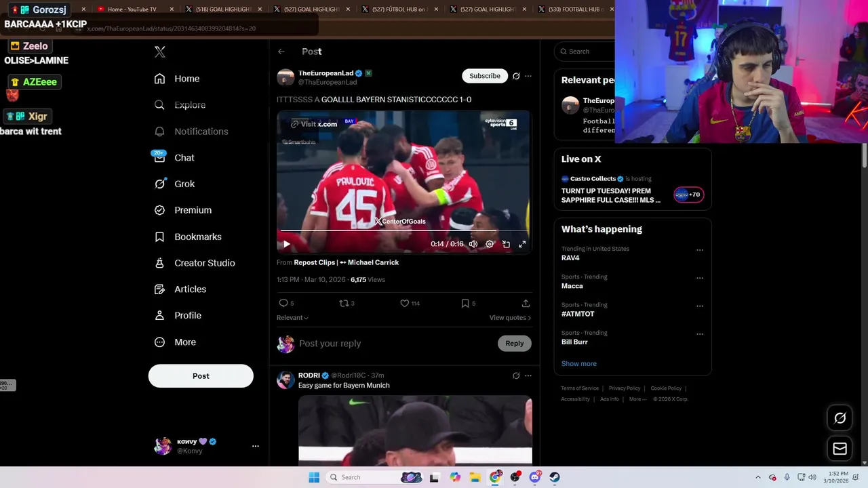Click the X logo in the sidebar
Screen dimensions: 868x488
tap(160, 52)
